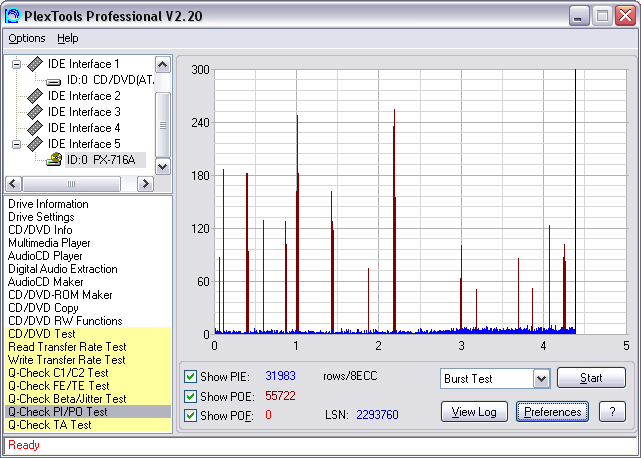
Task: Click the PlexTools title bar app icon
Action: click(12, 16)
